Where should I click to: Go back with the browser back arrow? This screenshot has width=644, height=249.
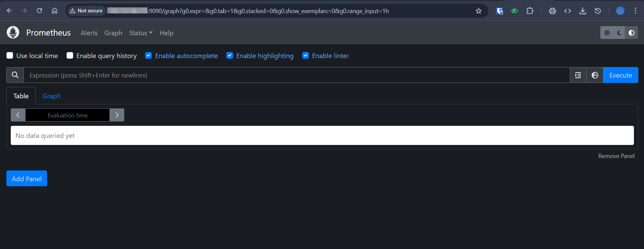coord(9,11)
